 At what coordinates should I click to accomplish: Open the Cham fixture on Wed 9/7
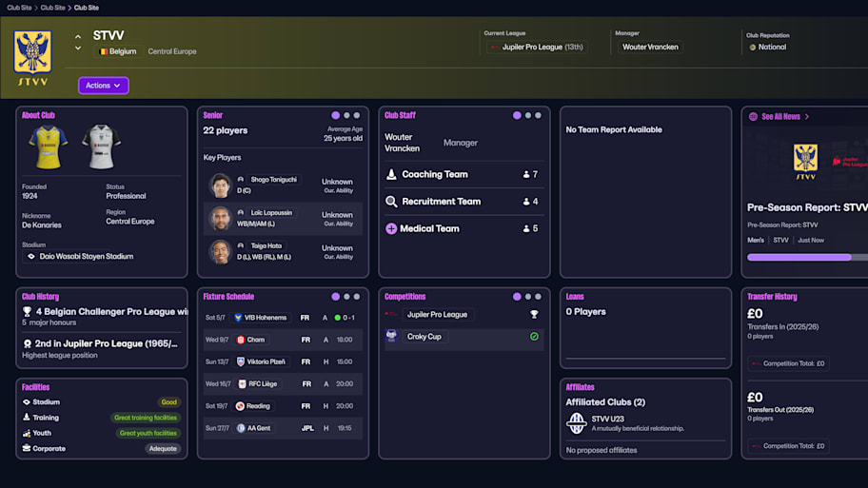283,340
